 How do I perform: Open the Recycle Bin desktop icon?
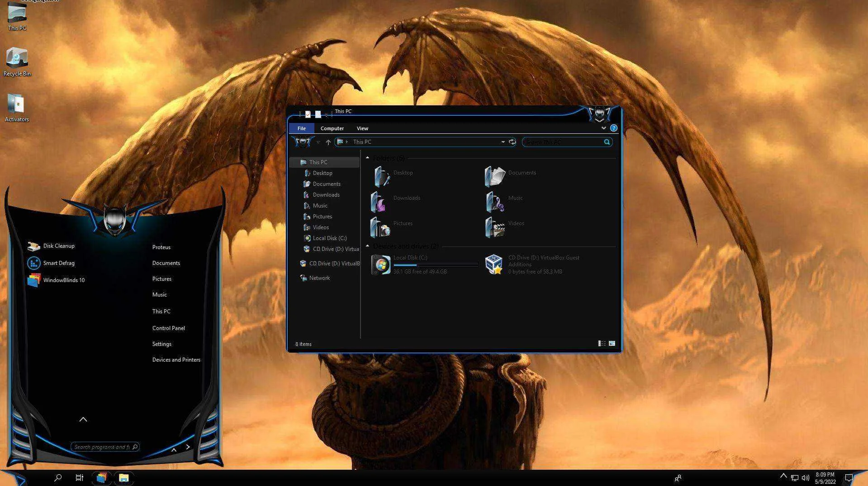point(17,62)
